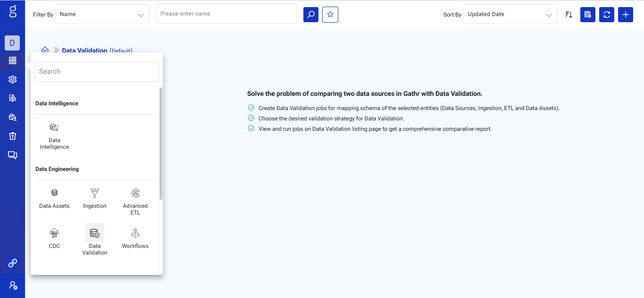Click the home breadcrumb icon
Image resolution: width=644 pixels, height=298 pixels.
coord(45,50)
